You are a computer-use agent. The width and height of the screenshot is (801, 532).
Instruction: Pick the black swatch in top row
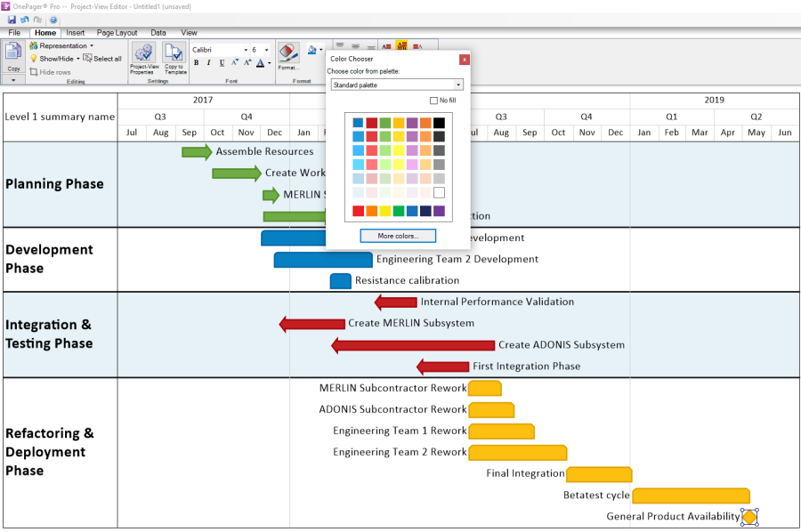[439, 123]
